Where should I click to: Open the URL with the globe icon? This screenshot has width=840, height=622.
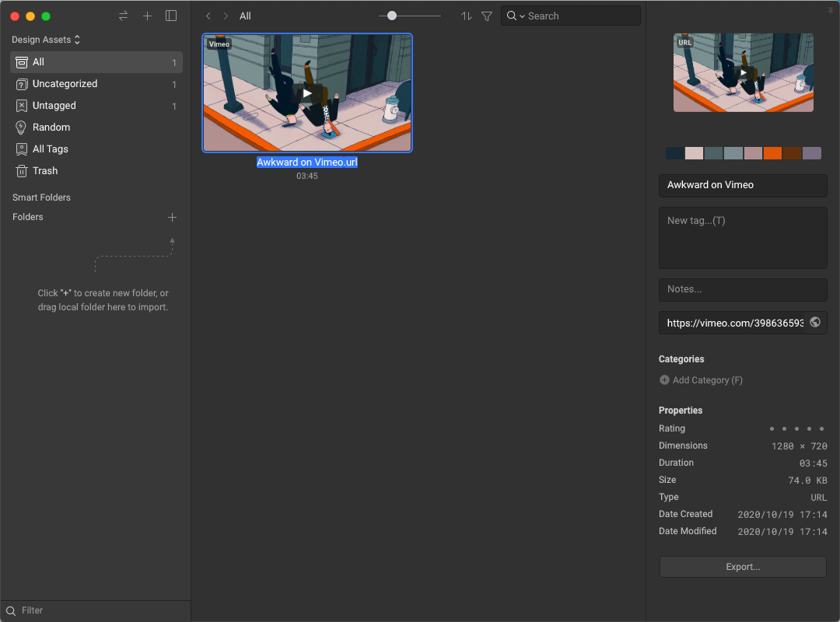click(815, 322)
